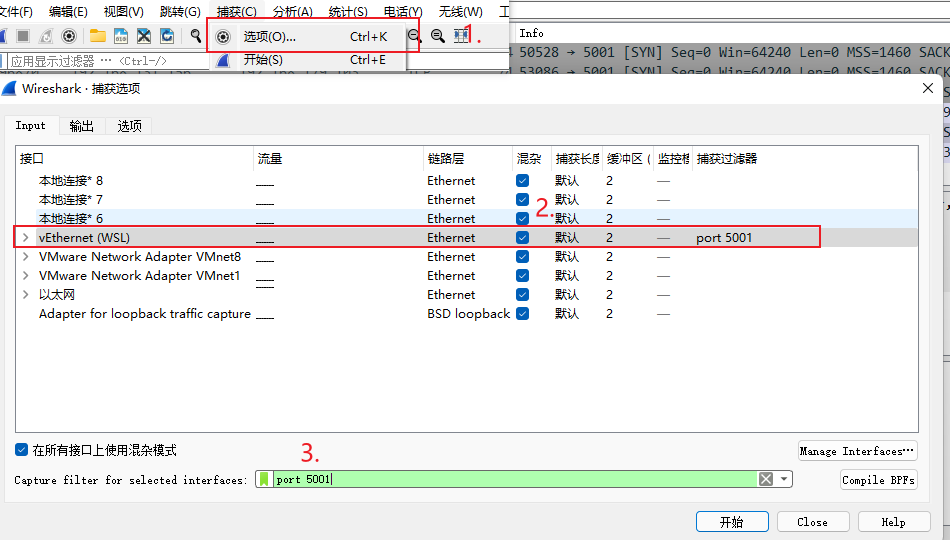Toggle promiscuous checkbox for loopback adapter row
The height and width of the screenshot is (540, 950).
click(522, 313)
